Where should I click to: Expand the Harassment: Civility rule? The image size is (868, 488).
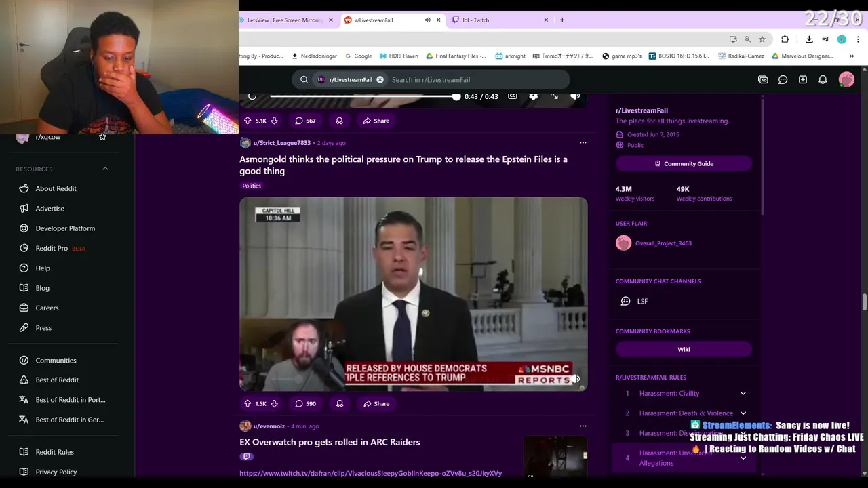click(x=743, y=393)
